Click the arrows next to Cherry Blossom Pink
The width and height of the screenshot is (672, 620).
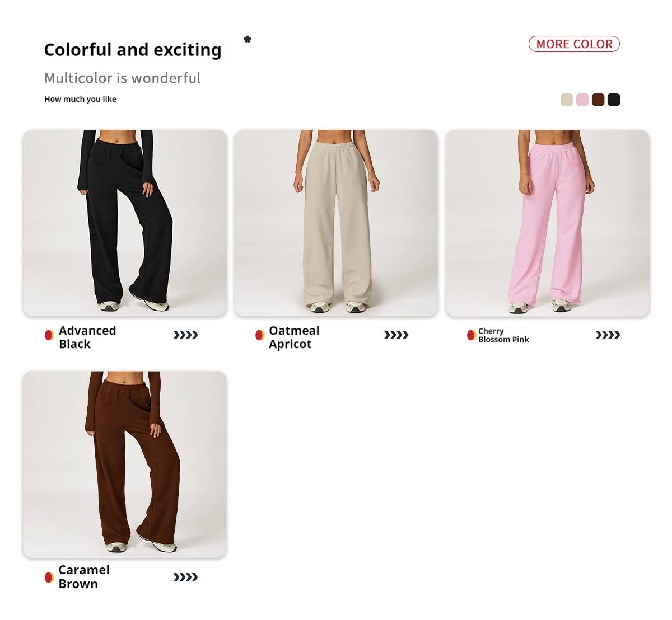(608, 335)
